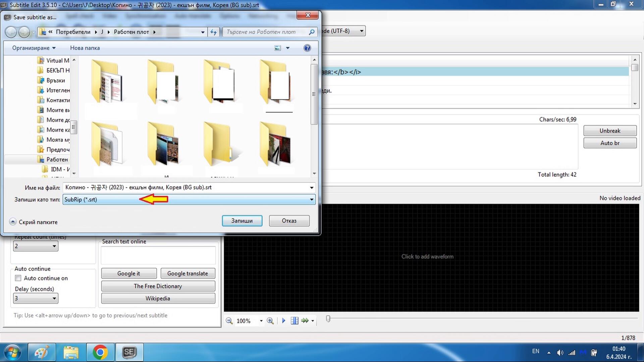The width and height of the screenshot is (644, 362).
Task: Click the waveform position slider handle
Action: pyautogui.click(x=328, y=319)
